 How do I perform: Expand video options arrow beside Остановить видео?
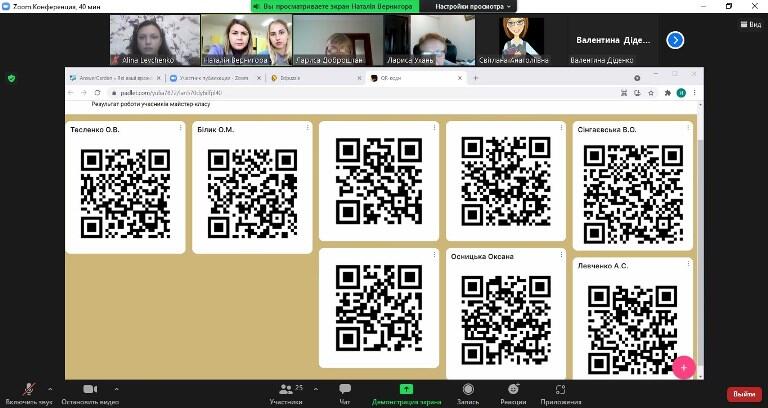pos(117,389)
